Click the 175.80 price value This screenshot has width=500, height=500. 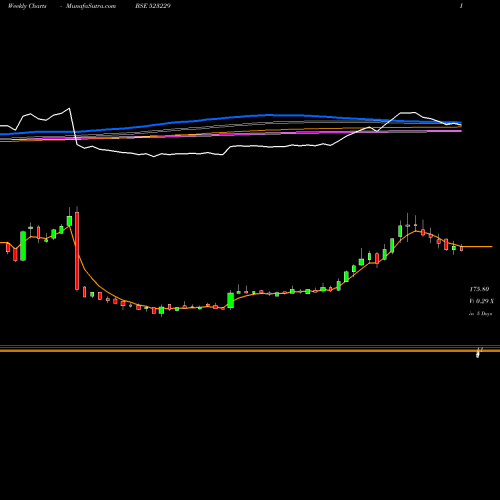(479, 289)
